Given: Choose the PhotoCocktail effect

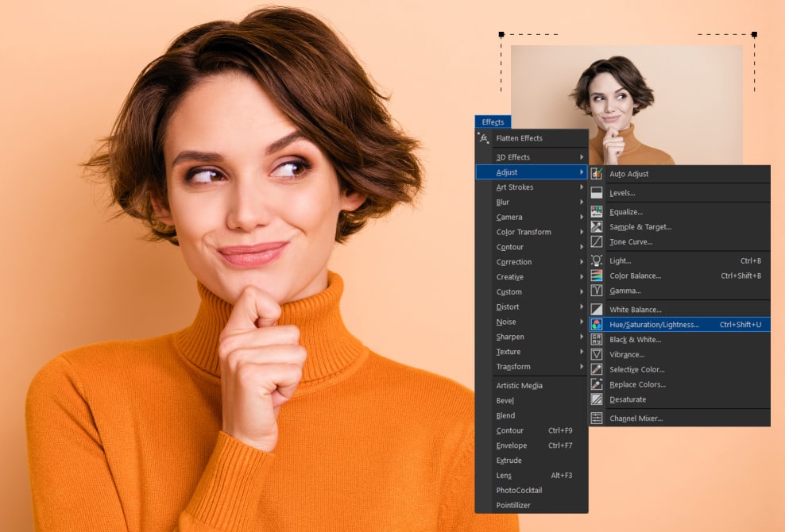Looking at the screenshot, I should click(519, 491).
